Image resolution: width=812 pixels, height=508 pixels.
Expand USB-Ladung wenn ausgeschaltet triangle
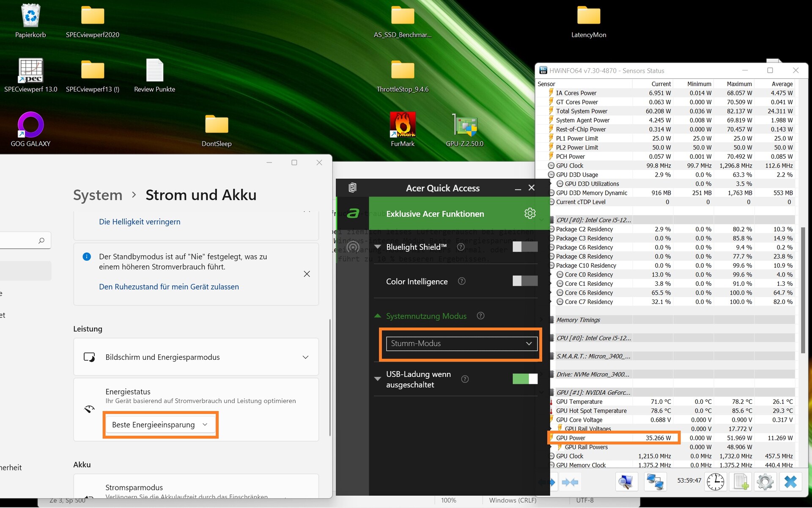point(378,379)
